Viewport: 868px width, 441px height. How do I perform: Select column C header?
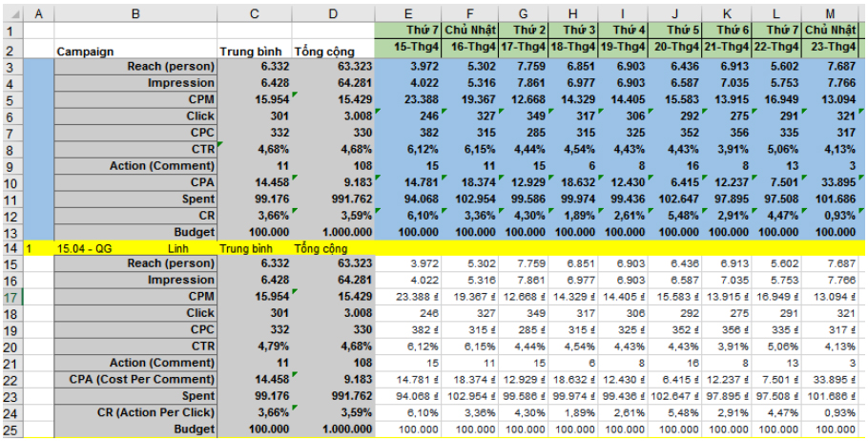pyautogui.click(x=254, y=12)
